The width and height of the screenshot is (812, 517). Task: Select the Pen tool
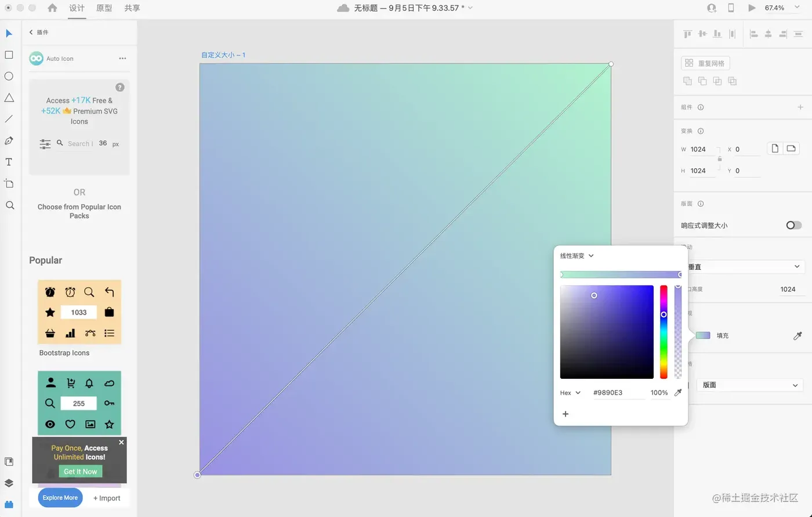click(9, 140)
